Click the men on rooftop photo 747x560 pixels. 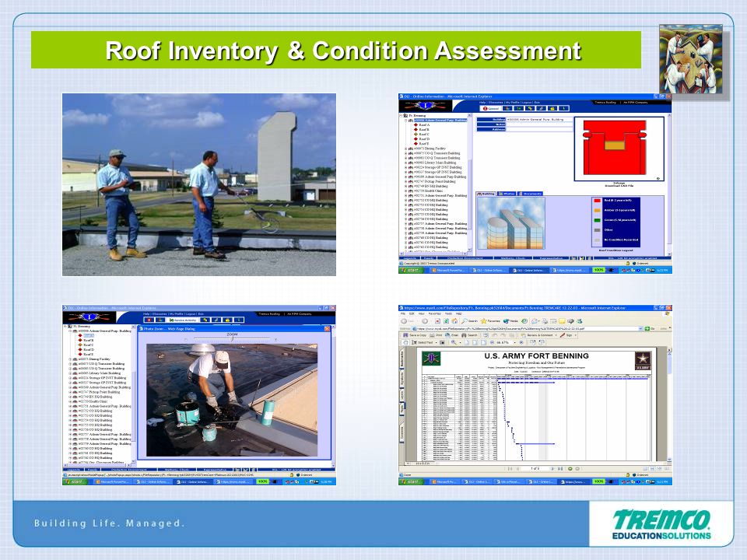tap(198, 184)
